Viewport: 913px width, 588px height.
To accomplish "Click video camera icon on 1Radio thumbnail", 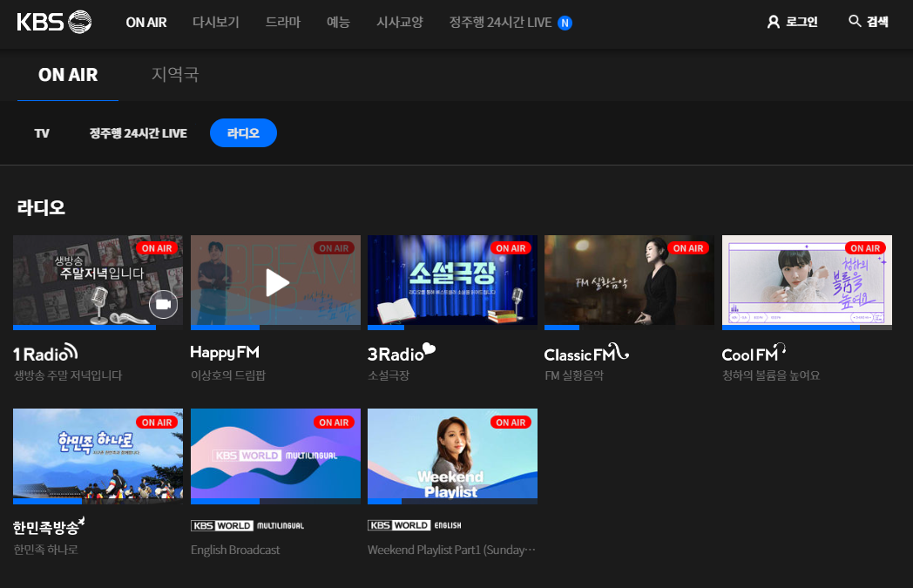I will pyautogui.click(x=164, y=304).
